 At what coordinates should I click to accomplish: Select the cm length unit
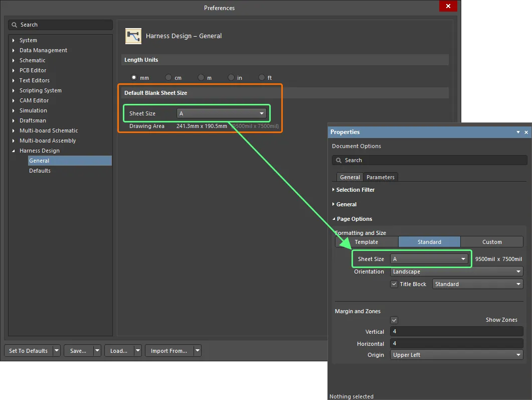pos(168,77)
